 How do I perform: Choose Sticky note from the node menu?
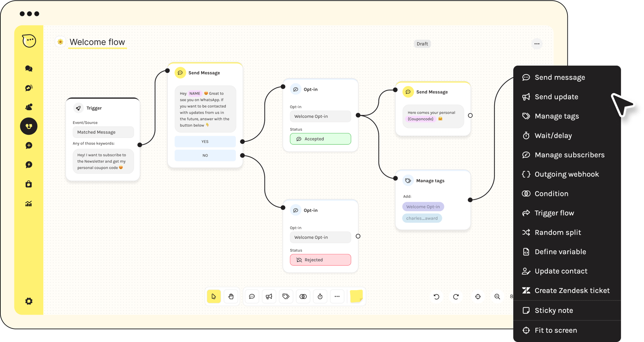pyautogui.click(x=567, y=310)
